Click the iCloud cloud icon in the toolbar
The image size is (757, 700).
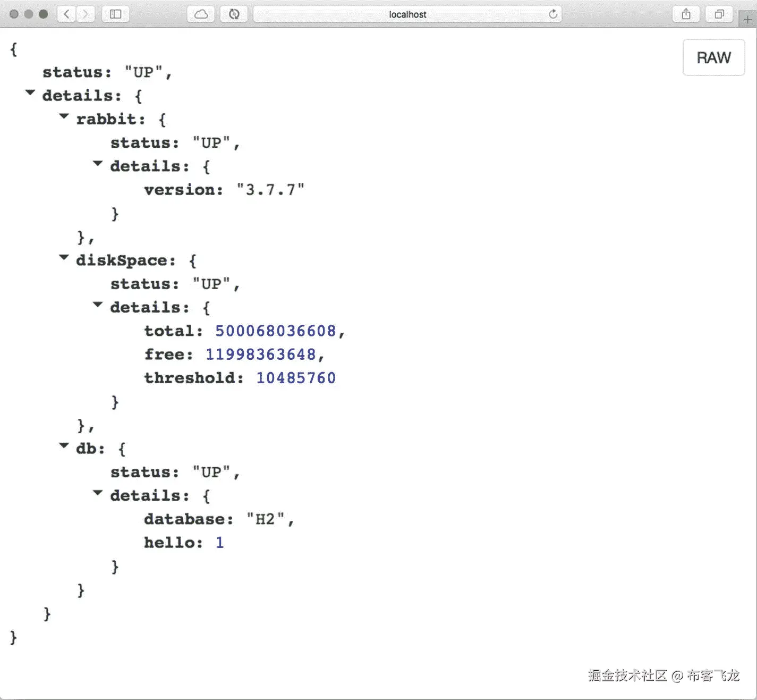200,14
